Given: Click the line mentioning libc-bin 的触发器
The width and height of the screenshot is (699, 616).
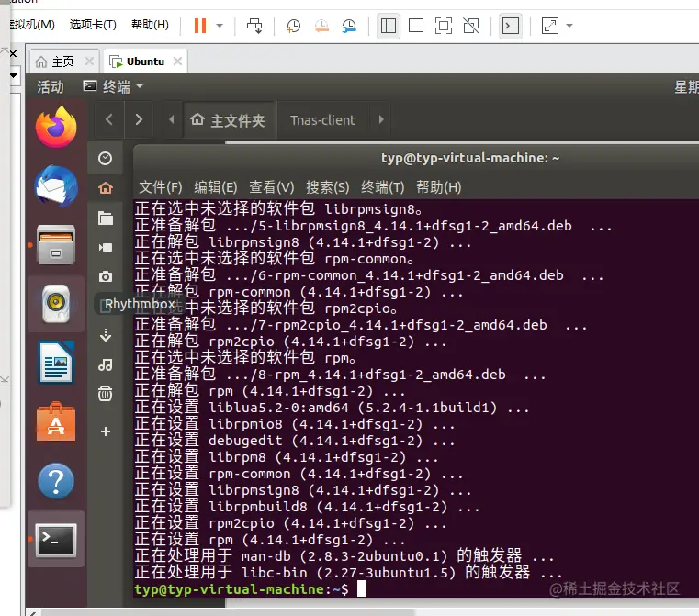Looking at the screenshot, I should (349, 572).
